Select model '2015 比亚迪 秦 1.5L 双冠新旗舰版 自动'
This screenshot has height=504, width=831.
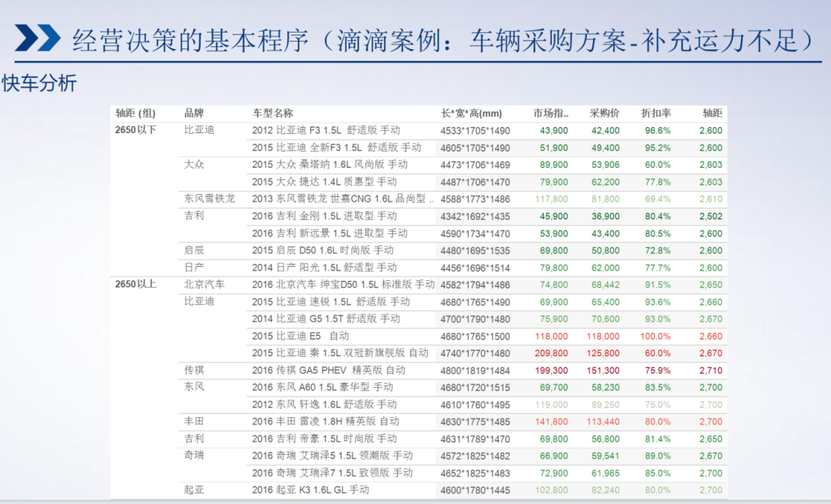pyautogui.click(x=340, y=353)
